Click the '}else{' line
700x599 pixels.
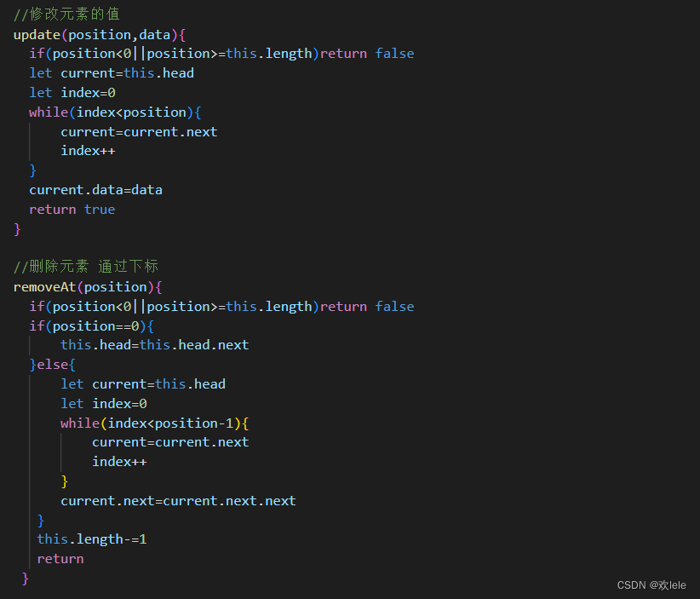pos(52,365)
